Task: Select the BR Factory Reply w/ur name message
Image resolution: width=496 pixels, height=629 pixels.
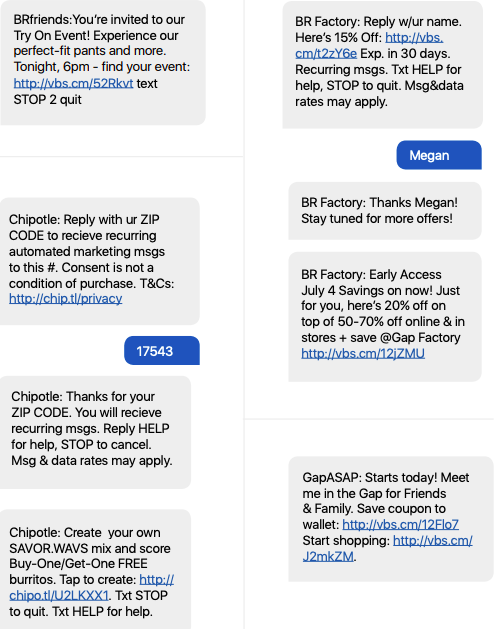Action: click(382, 65)
